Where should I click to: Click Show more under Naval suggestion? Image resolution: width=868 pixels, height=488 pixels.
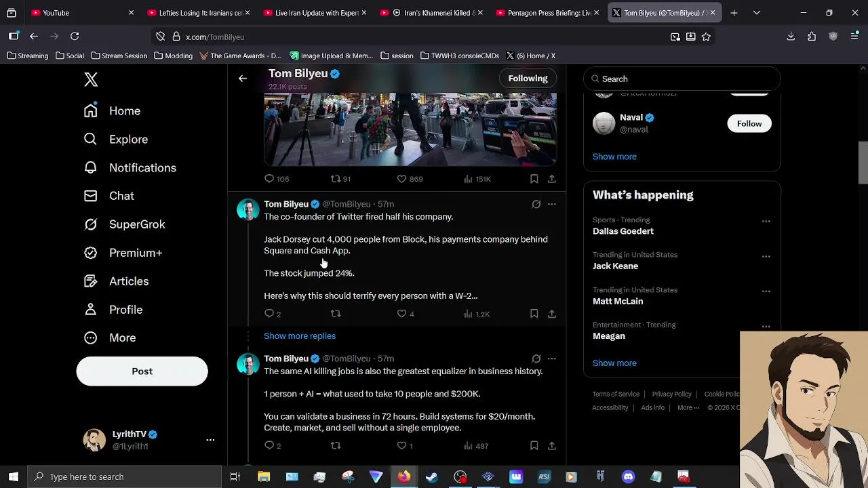point(614,157)
